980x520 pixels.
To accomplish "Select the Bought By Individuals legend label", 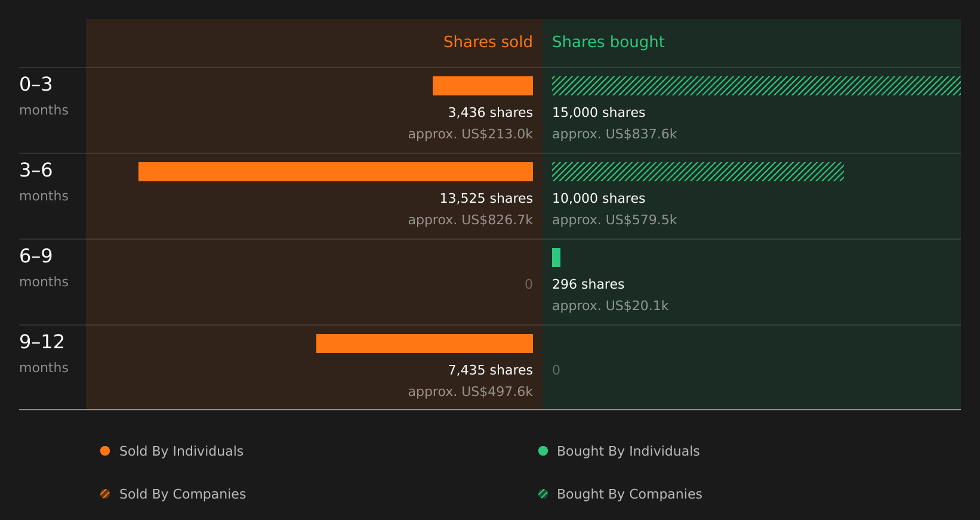I will [628, 451].
